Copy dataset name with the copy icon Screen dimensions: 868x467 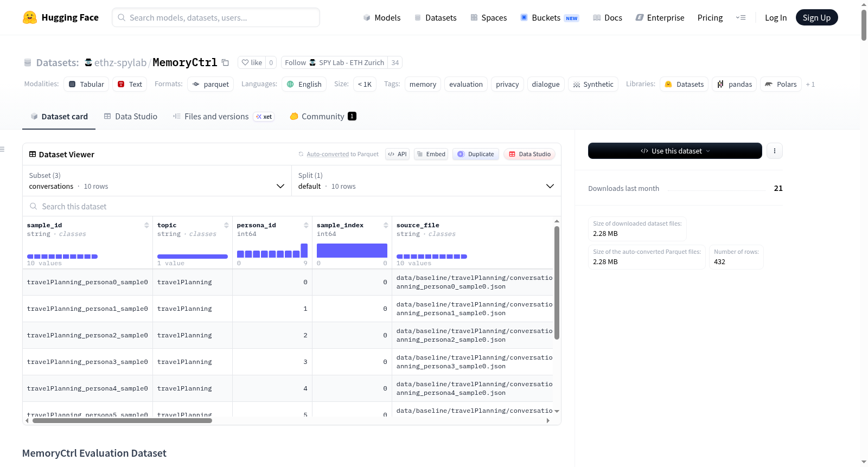(x=225, y=62)
